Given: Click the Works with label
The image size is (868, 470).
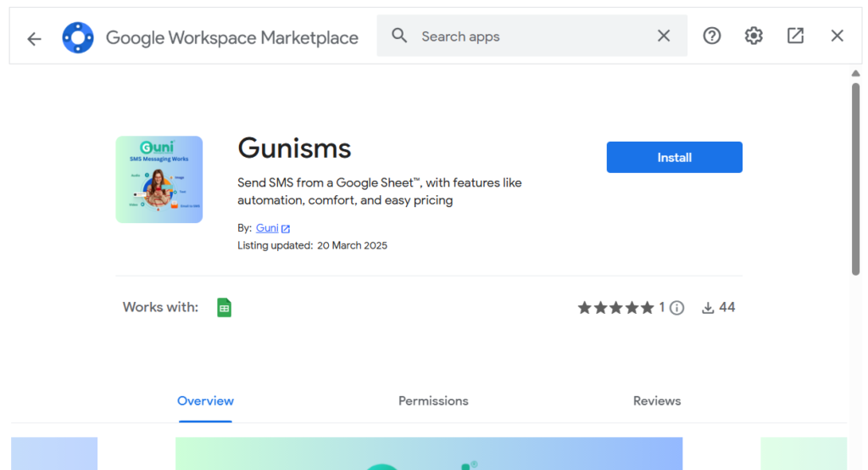Looking at the screenshot, I should 160,307.
